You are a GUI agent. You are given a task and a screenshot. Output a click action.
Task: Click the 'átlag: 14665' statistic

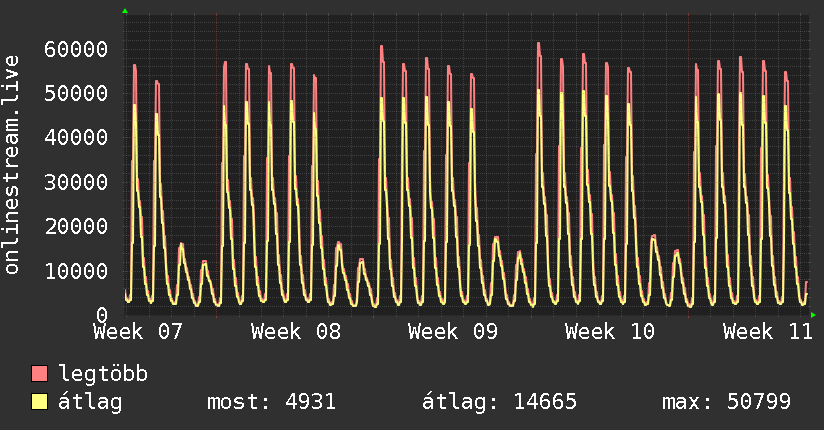pos(499,402)
